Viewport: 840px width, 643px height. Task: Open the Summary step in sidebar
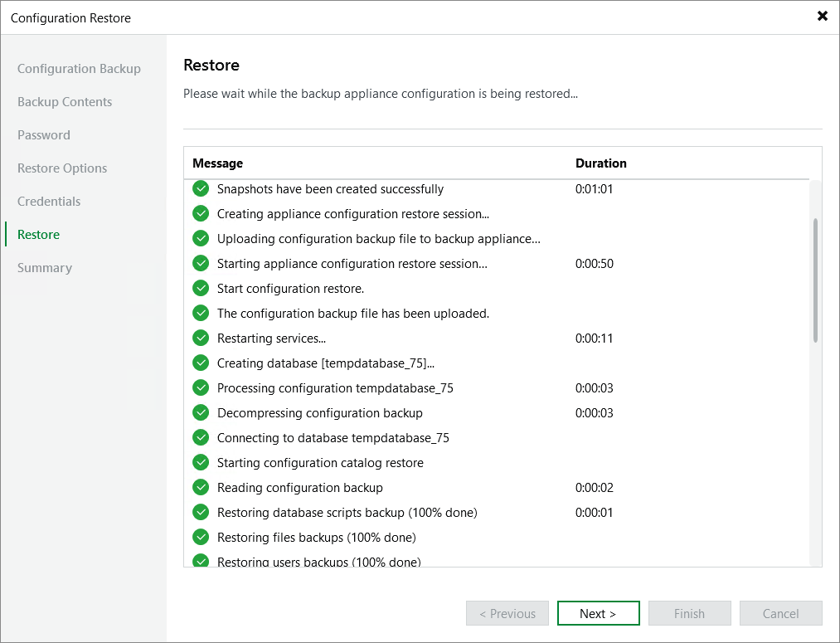[45, 267]
